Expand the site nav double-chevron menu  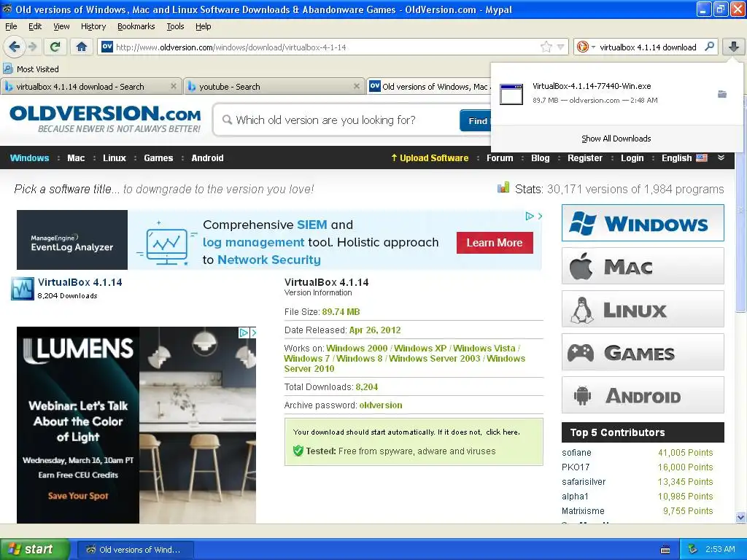(x=721, y=157)
